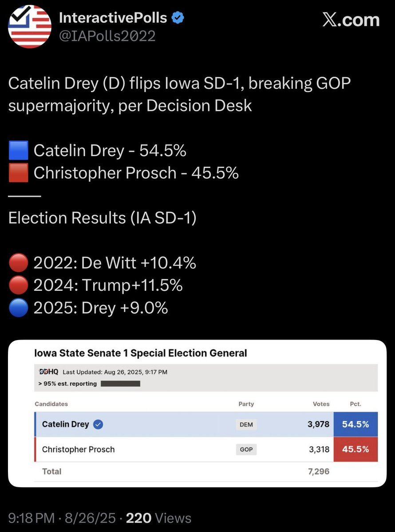Screen dimensions: 395x532
Task: Click the red 45.5% percentage cell
Action: click(355, 449)
